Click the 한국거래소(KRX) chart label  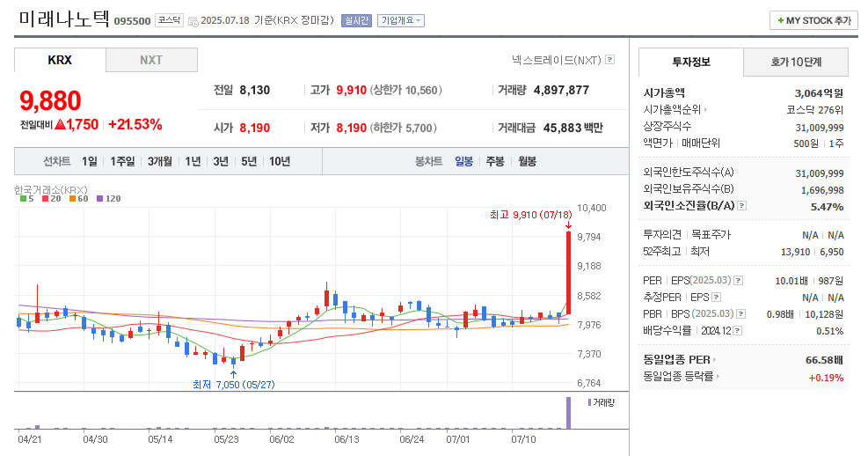click(51, 190)
